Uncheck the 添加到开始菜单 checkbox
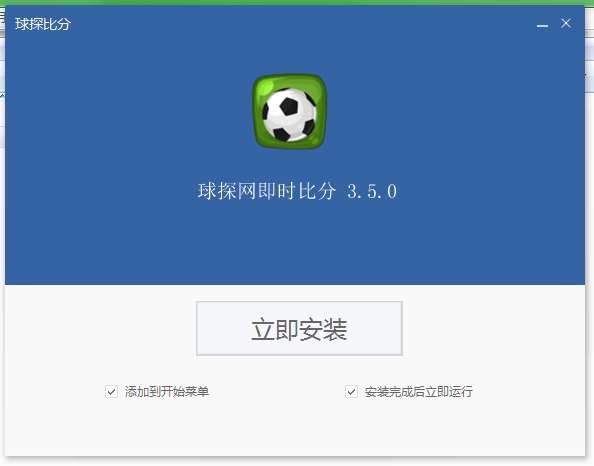 pyautogui.click(x=111, y=391)
